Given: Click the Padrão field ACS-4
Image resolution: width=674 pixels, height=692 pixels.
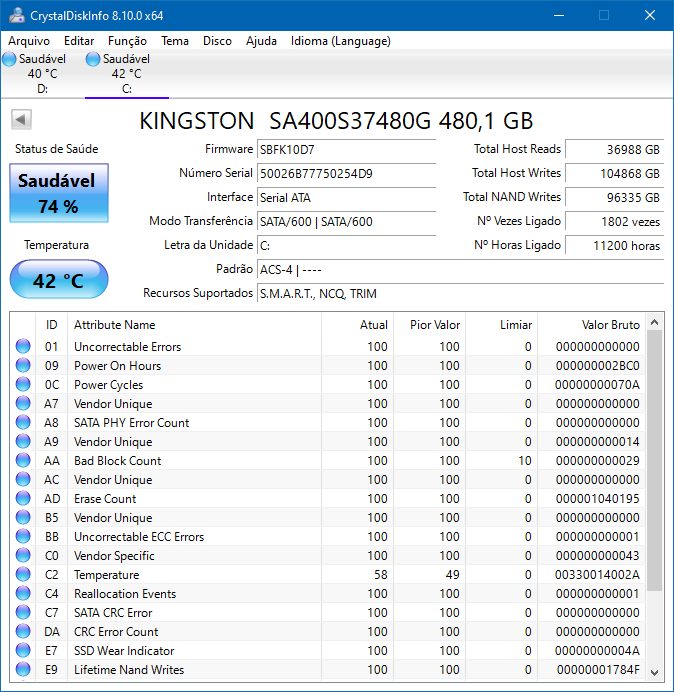Looking at the screenshot, I should pos(460,269).
